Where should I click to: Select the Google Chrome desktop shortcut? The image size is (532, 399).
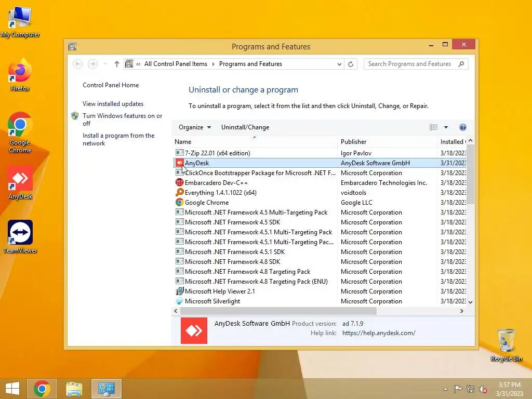pos(20,132)
